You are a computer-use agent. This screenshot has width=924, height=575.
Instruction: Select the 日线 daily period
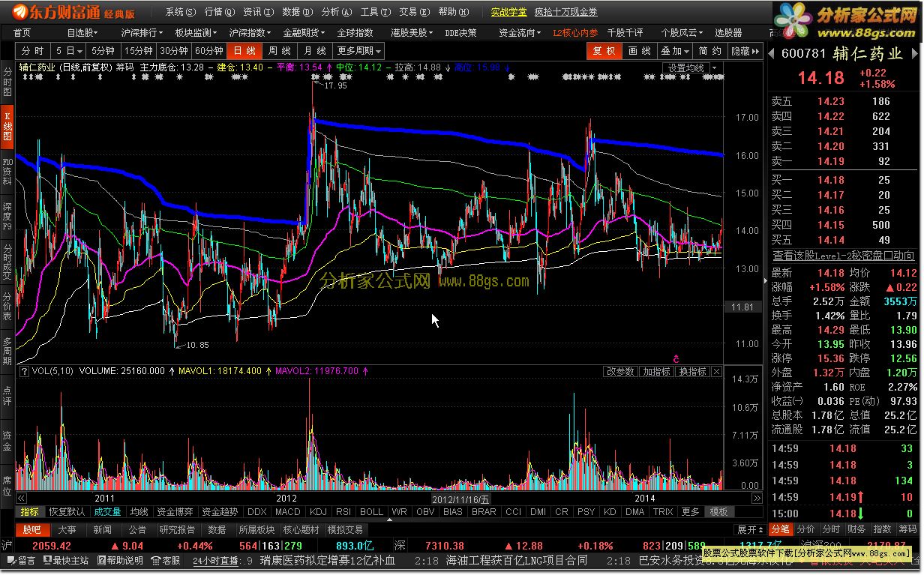(x=244, y=51)
